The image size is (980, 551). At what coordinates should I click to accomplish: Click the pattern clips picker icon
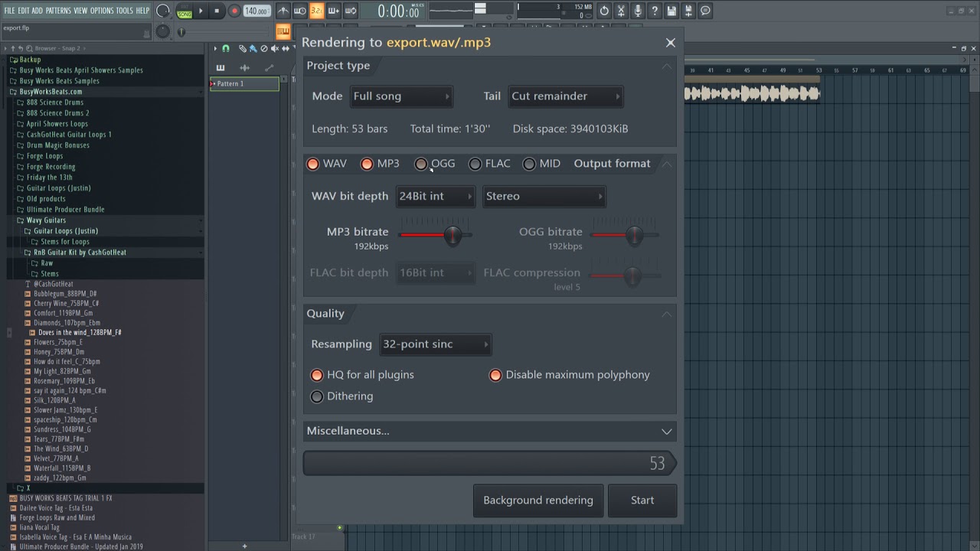(220, 67)
